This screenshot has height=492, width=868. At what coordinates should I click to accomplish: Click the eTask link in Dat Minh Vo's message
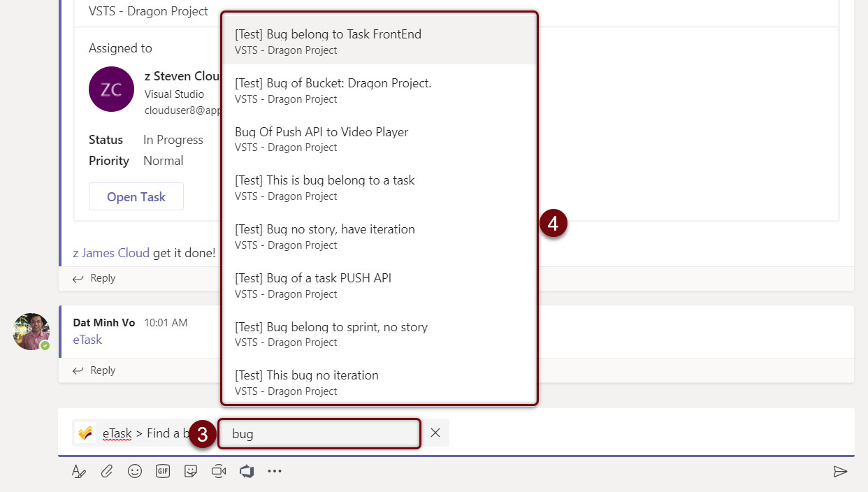click(87, 340)
